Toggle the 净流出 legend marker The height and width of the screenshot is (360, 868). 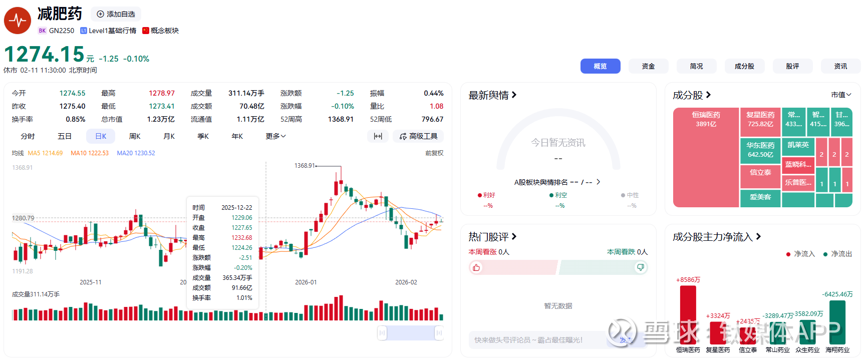click(825, 254)
